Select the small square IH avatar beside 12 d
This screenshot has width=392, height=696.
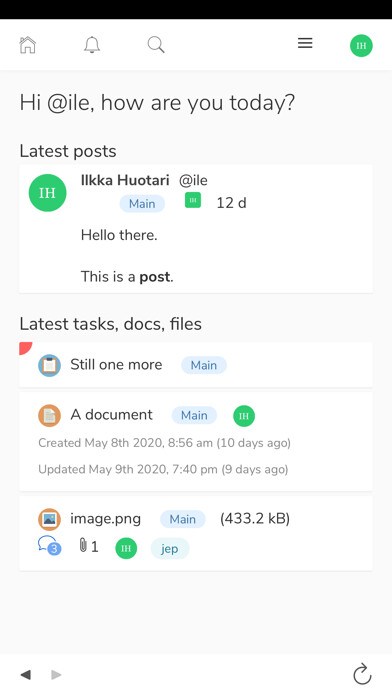pyautogui.click(x=193, y=200)
